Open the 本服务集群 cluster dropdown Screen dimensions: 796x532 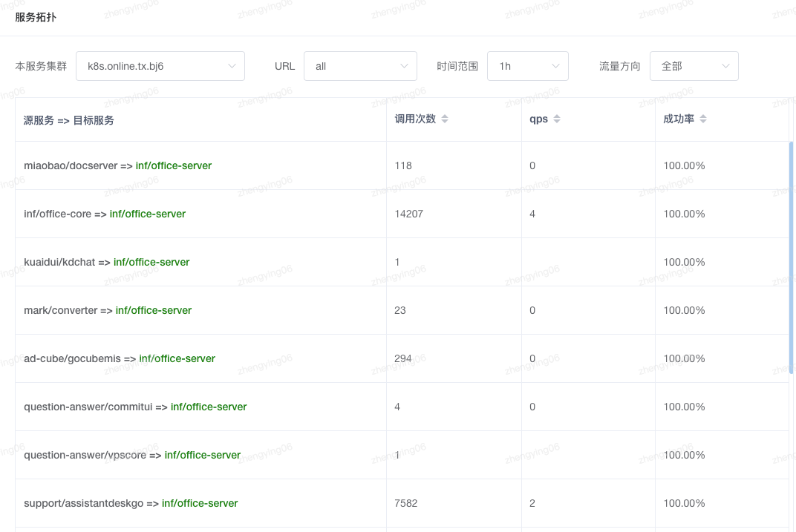[160, 66]
